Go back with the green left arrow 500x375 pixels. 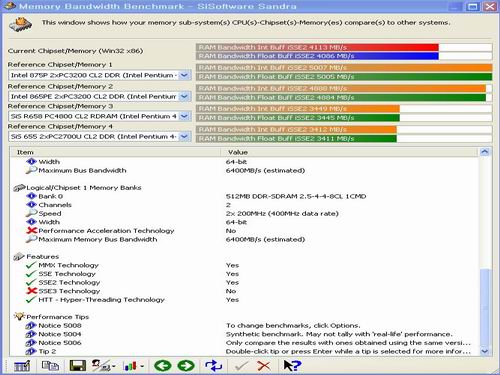tap(162, 366)
